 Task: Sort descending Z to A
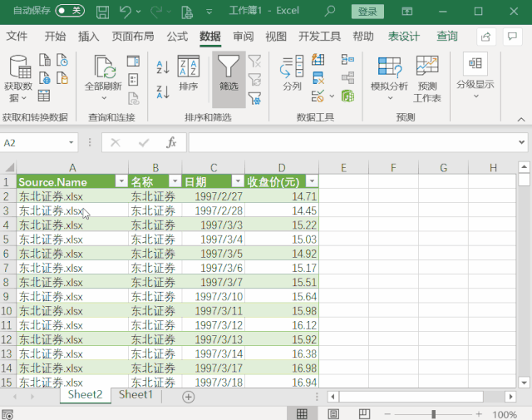[x=163, y=91]
